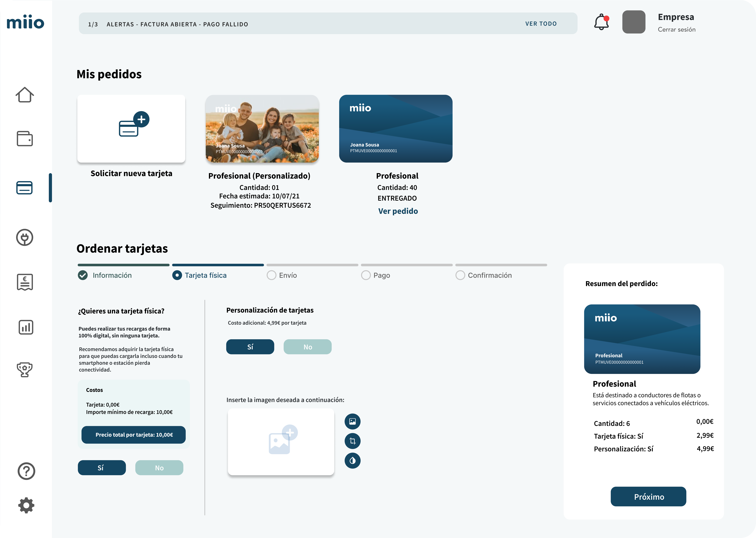The width and height of the screenshot is (756, 538).
Task: Click the Empresa account name
Action: 676,17
